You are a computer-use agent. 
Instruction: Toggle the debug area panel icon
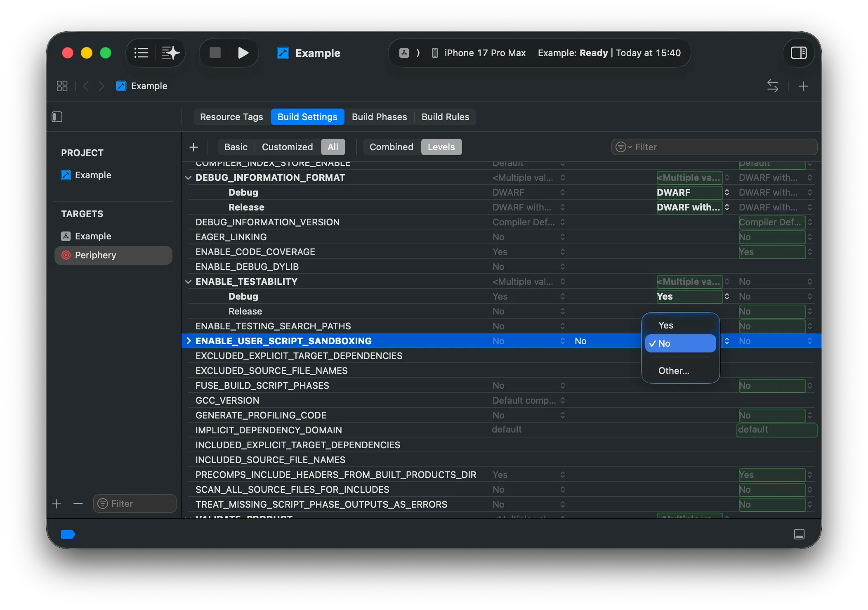click(x=799, y=534)
